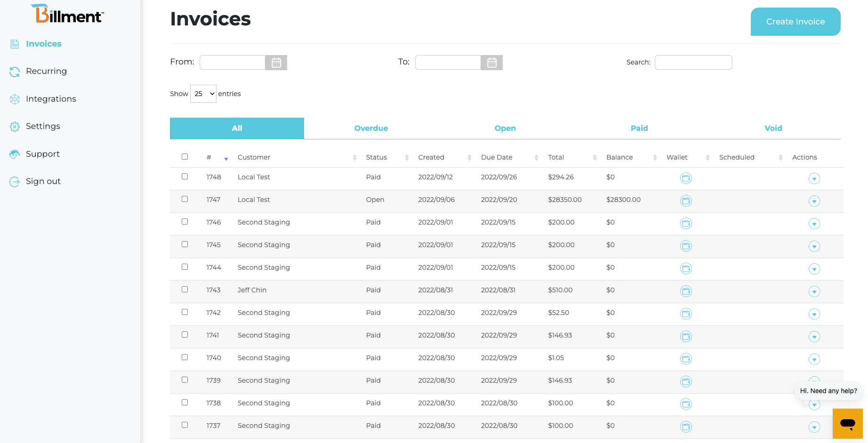This screenshot has width=868, height=443.
Task: Click wallet icon for invoice 1743
Action: pos(686,291)
